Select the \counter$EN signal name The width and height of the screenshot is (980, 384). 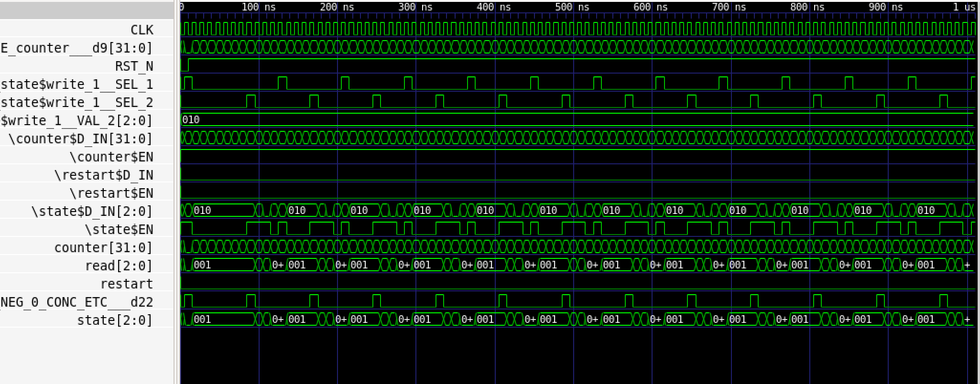point(111,157)
